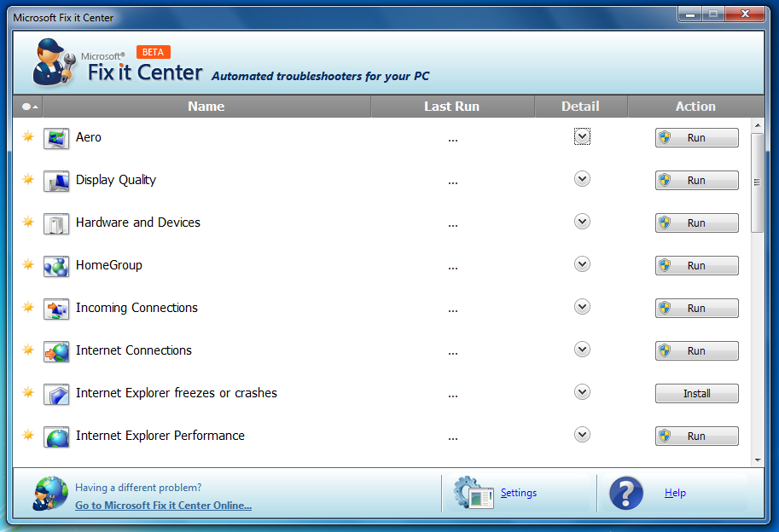Open the Help link

tap(675, 493)
